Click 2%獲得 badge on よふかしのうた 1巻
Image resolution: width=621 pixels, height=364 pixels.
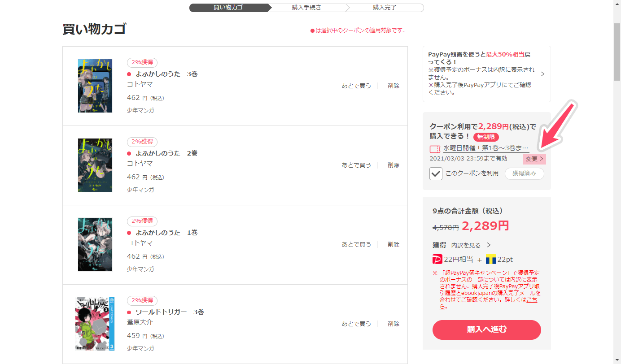[x=142, y=221]
